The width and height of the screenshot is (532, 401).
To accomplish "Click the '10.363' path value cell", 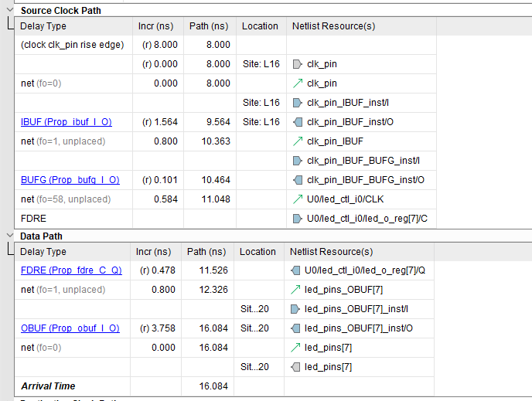I will pyautogui.click(x=210, y=141).
